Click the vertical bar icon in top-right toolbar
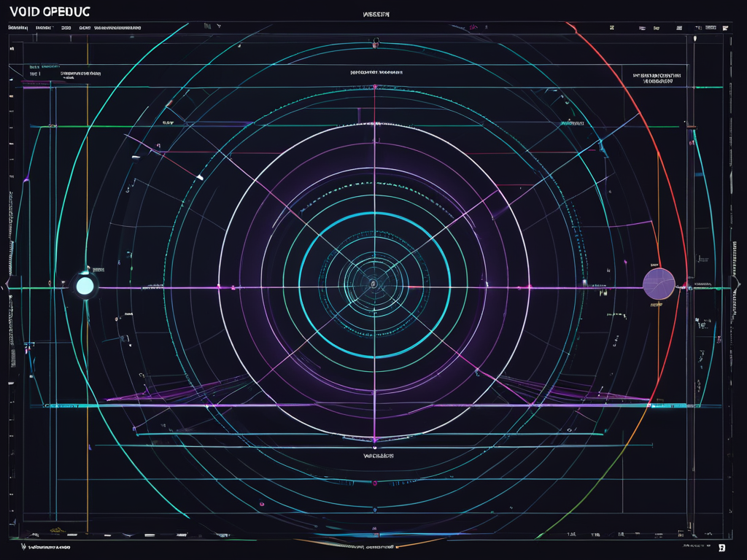Screen dimensions: 747x560 (x=696, y=28)
